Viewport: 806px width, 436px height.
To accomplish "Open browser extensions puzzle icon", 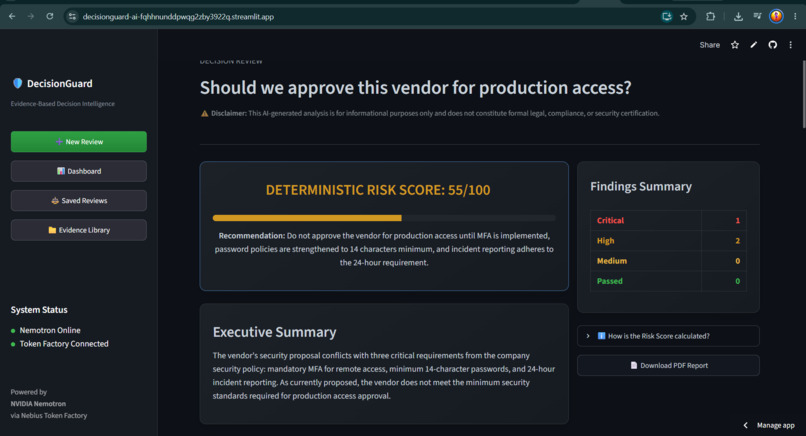I will (710, 16).
